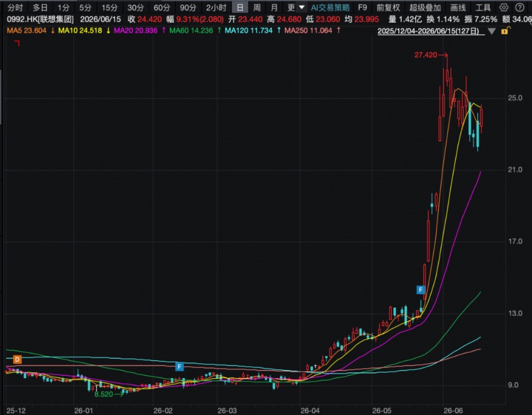This screenshot has height=415, width=532.
Task: Click the MA5 23.604 indicator label
Action: pos(26,31)
